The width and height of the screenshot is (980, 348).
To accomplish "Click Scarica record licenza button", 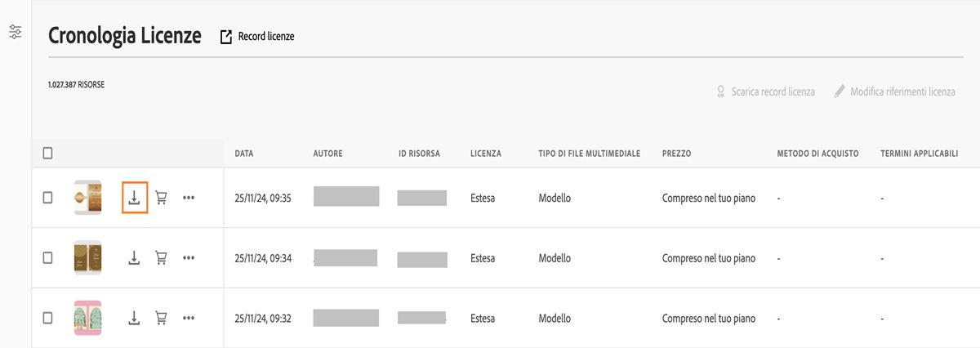I will (765, 91).
